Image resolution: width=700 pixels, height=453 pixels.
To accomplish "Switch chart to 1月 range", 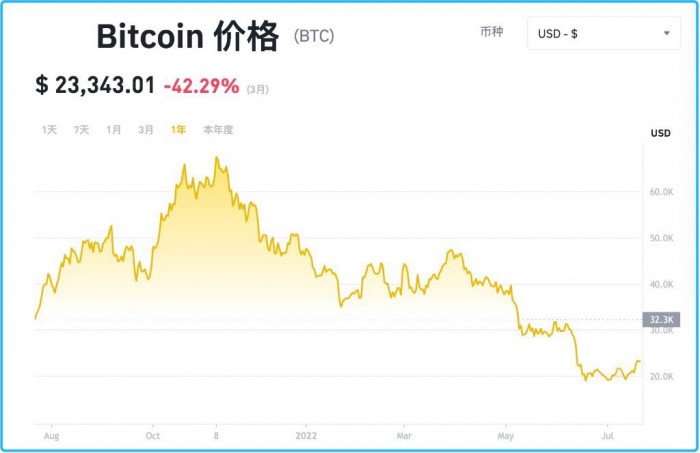I will tap(113, 130).
